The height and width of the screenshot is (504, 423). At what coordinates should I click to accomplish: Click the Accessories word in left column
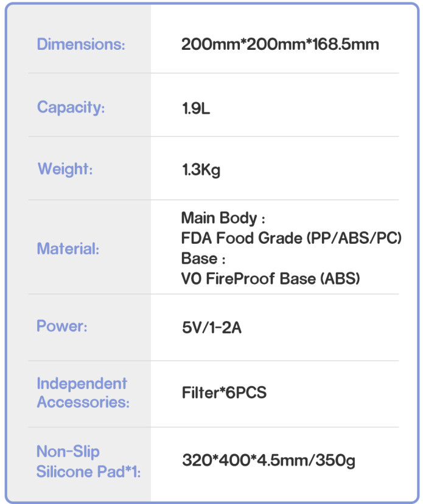point(83,402)
